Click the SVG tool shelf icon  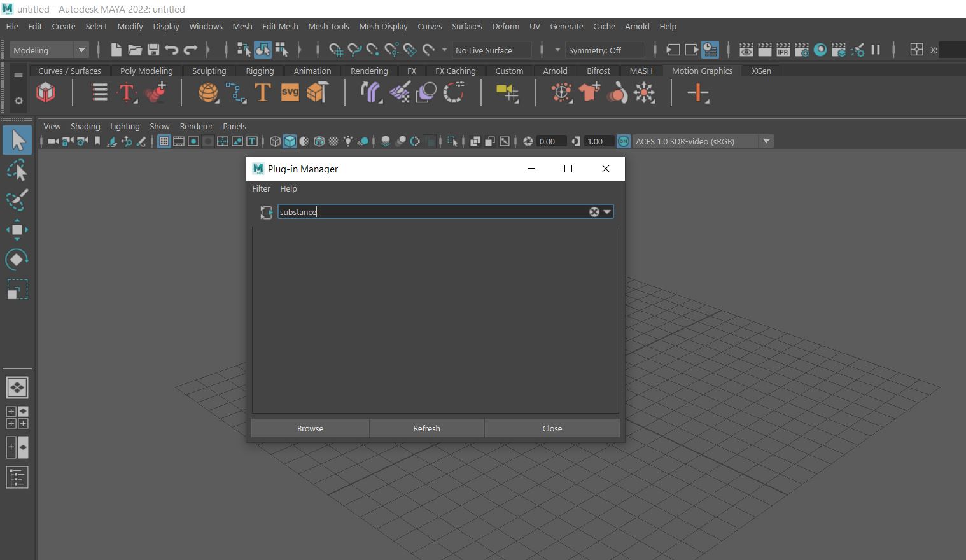(290, 93)
